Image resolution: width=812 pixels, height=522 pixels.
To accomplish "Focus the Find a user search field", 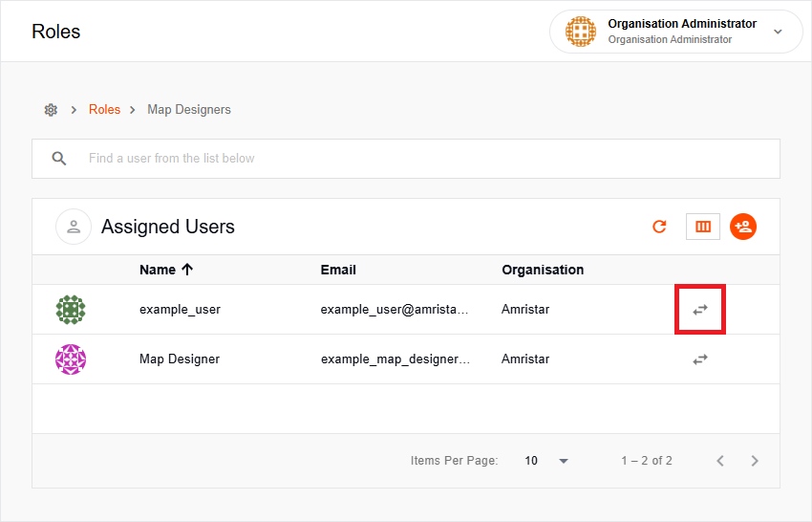I will coord(406,159).
